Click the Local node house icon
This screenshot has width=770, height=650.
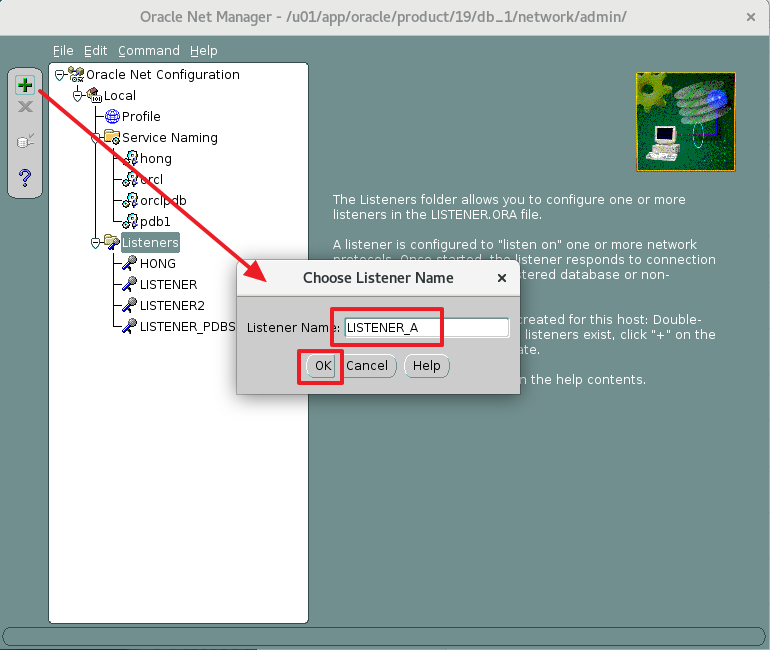click(x=94, y=95)
